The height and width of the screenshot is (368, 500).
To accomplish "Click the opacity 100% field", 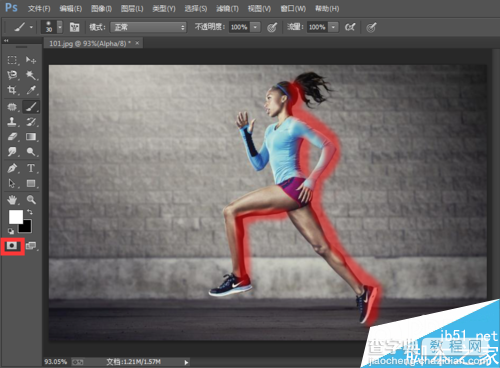I will (x=239, y=27).
